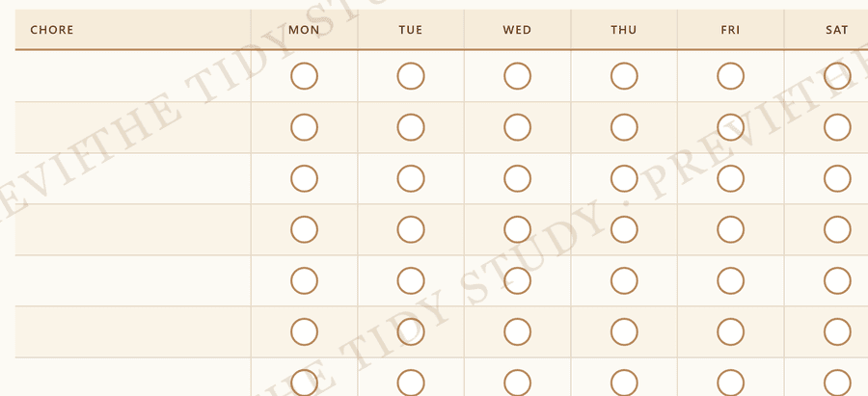Tick the Thursday circle in sixth row
Image resolution: width=868 pixels, height=396 pixels.
pos(624,331)
